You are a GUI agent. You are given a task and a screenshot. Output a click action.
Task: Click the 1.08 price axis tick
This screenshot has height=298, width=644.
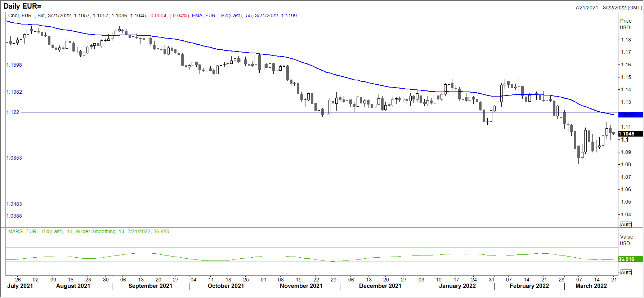tap(626, 164)
